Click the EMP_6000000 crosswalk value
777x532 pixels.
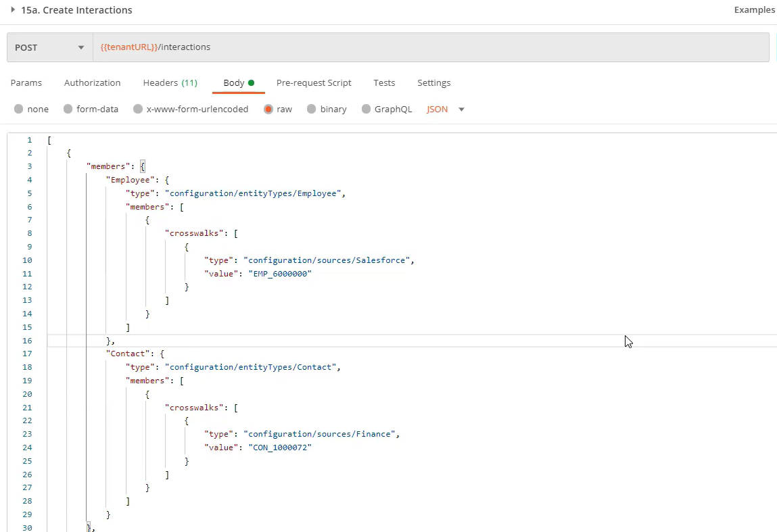280,274
